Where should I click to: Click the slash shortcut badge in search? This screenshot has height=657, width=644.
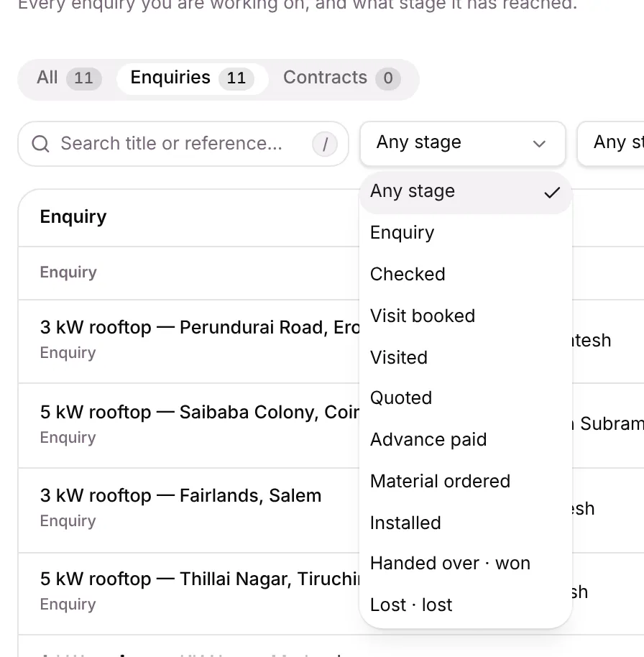[325, 144]
